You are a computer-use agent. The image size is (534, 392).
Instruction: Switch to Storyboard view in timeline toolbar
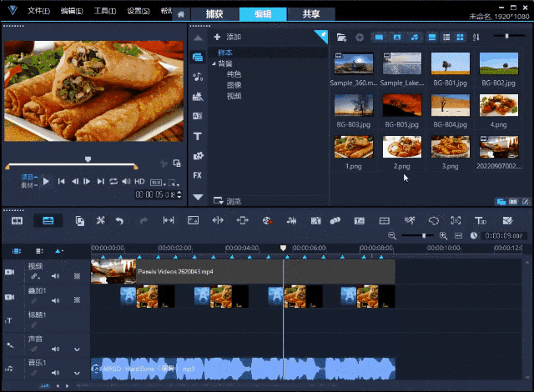coord(17,221)
